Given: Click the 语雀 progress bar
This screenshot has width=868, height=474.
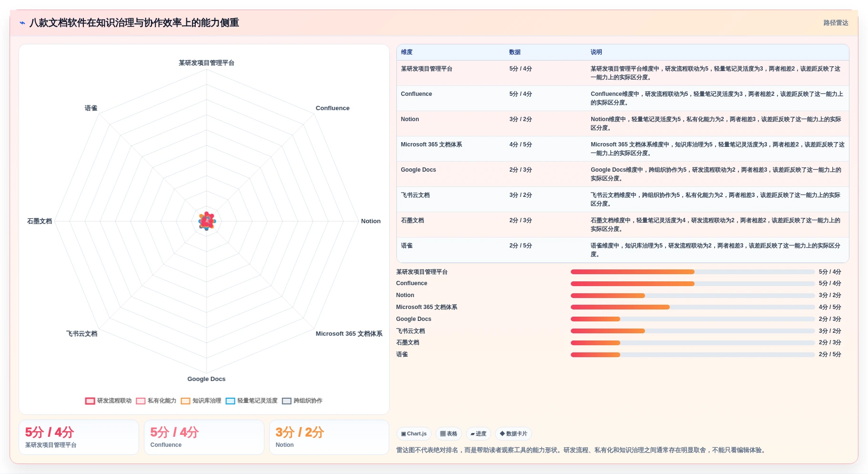Looking at the screenshot, I should [693, 355].
